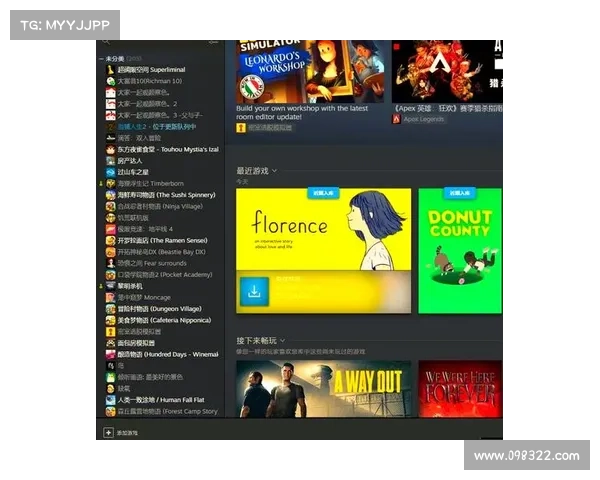This screenshot has height=480, width=600.
Task: Open the Apex Legends news image
Action: click(447, 72)
